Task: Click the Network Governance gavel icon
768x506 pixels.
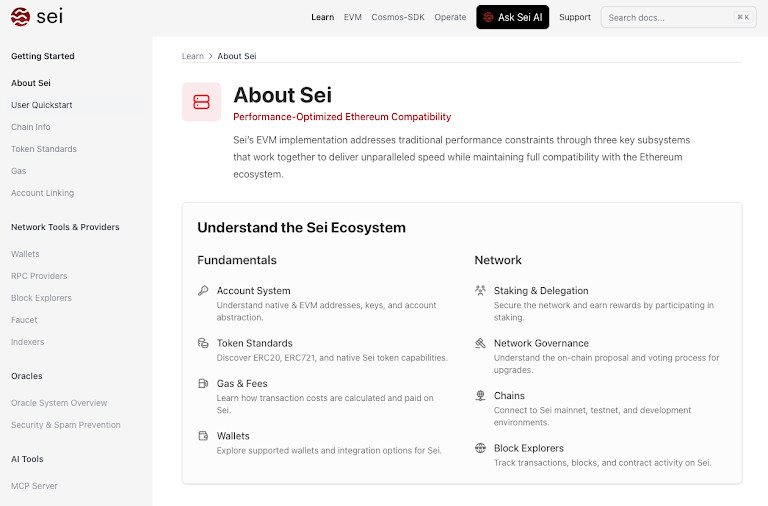Action: point(480,343)
